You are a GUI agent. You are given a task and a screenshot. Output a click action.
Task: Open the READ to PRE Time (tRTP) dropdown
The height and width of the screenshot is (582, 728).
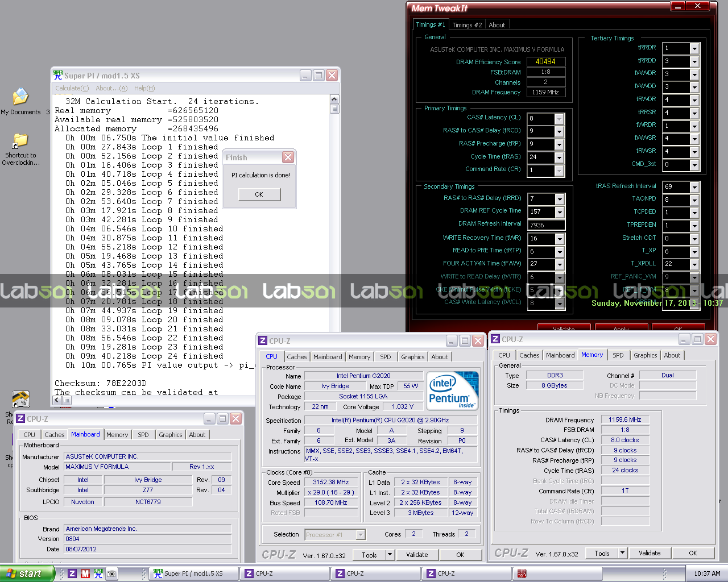560,251
